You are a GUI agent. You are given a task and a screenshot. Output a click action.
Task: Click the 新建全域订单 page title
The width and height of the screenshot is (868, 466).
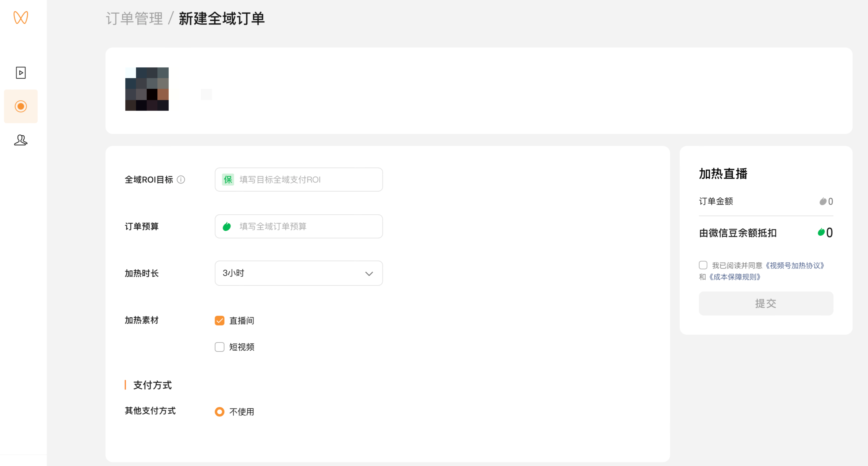[x=222, y=18]
